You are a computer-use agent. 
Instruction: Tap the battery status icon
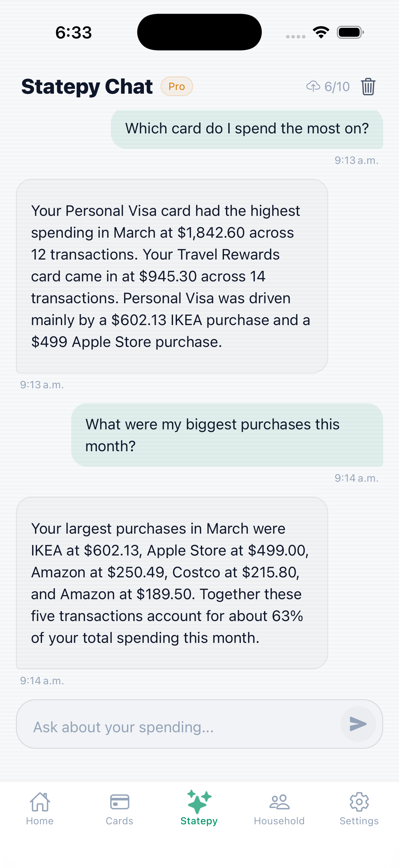click(x=350, y=32)
